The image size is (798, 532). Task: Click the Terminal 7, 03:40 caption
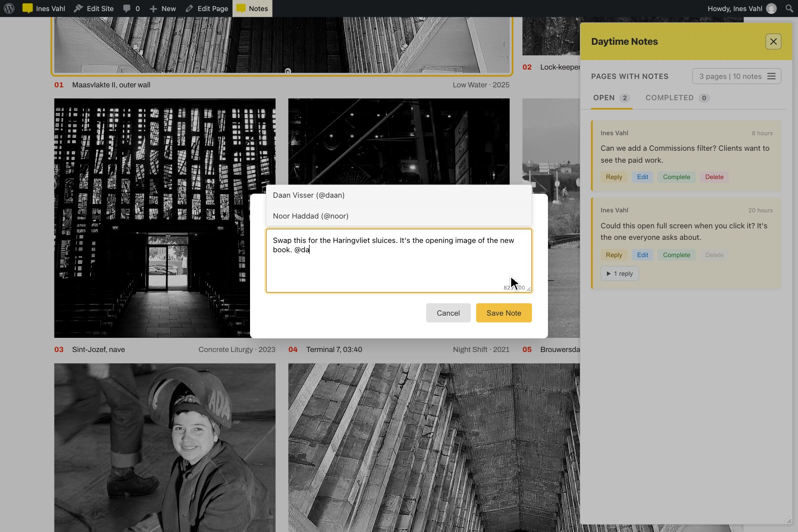334,349
